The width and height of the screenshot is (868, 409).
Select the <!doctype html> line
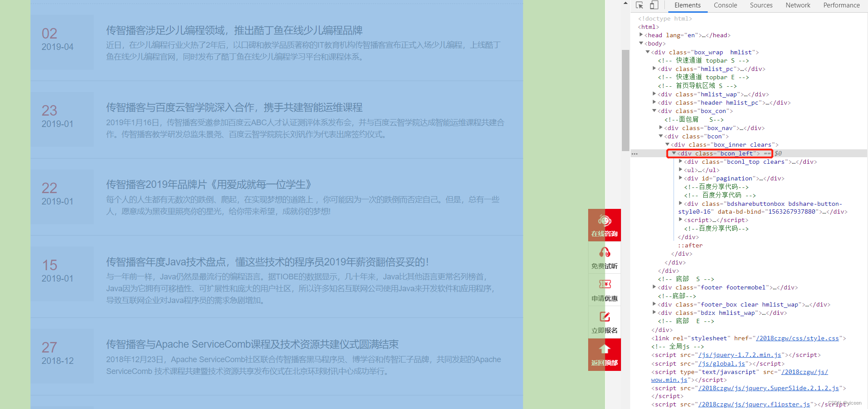point(665,18)
